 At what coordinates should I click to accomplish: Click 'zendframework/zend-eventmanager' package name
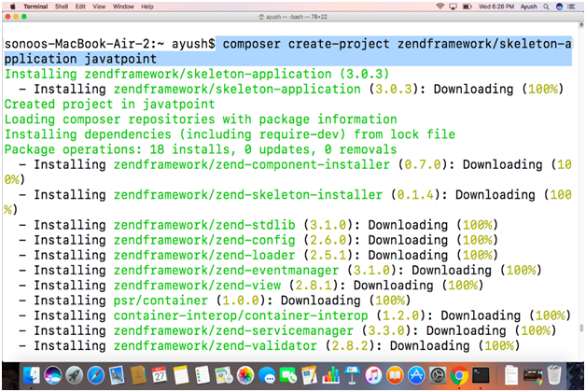226,270
